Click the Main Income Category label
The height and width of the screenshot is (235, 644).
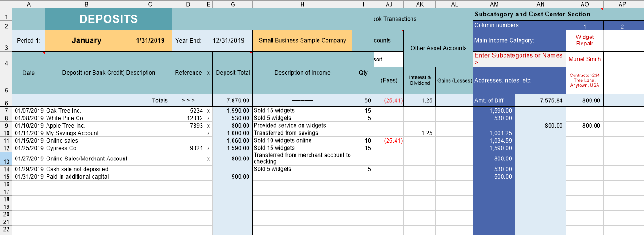click(520, 40)
